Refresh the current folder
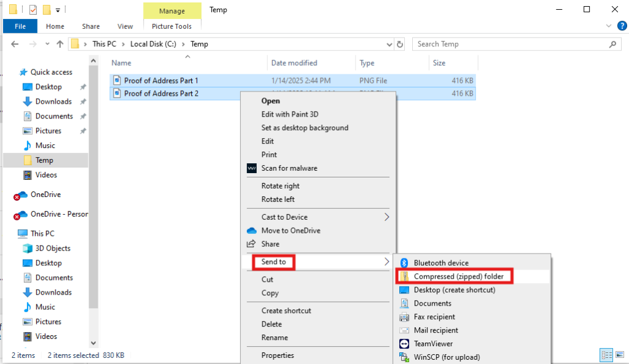 tap(400, 44)
